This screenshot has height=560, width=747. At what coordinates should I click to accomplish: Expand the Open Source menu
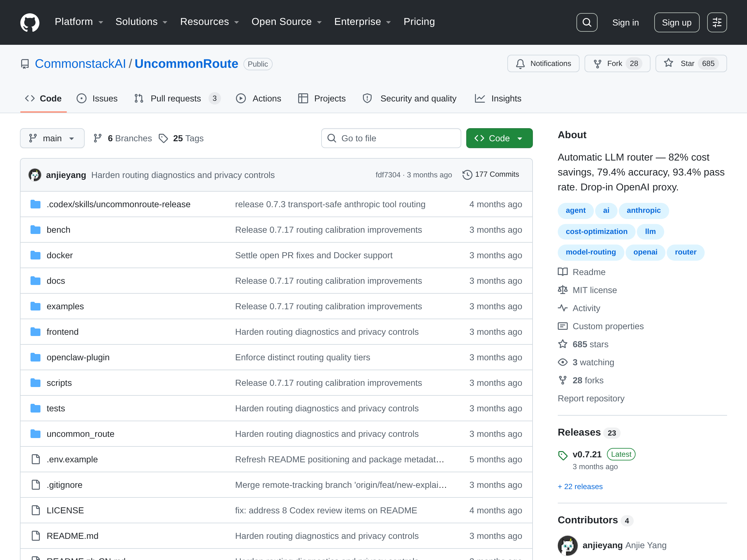287,22
